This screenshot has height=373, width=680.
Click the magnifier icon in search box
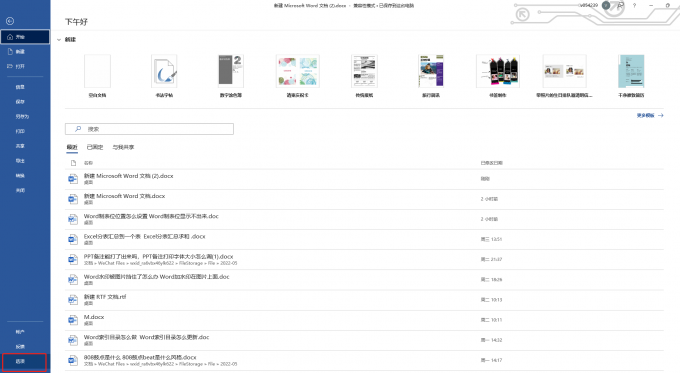pos(78,129)
